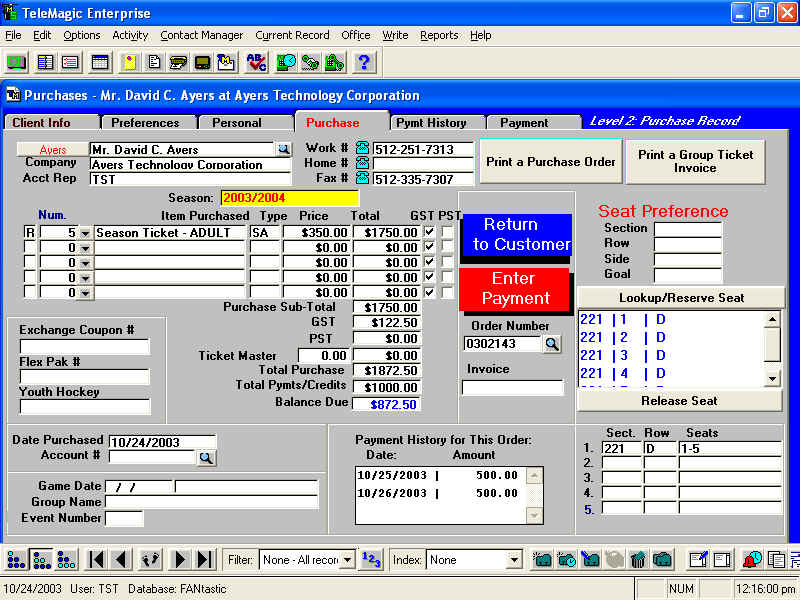
Task: Open the Num dropdown on the fifth item row
Action: tap(85, 293)
